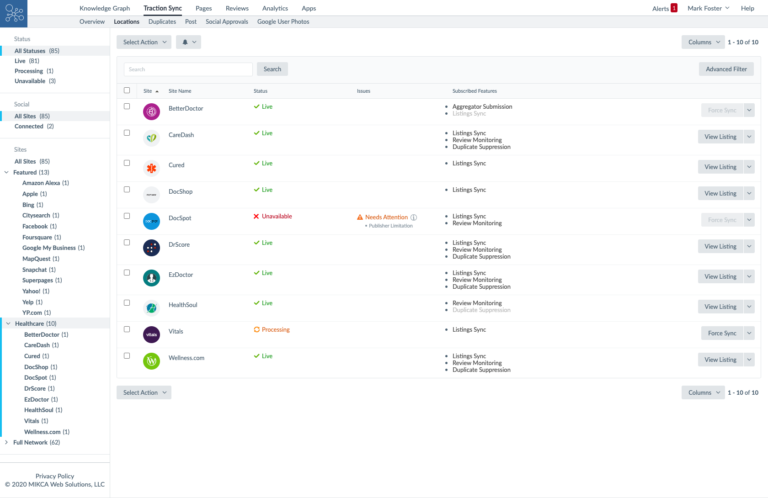Click the BetterDoctor site logo
This screenshot has height=498, width=768.
click(151, 112)
